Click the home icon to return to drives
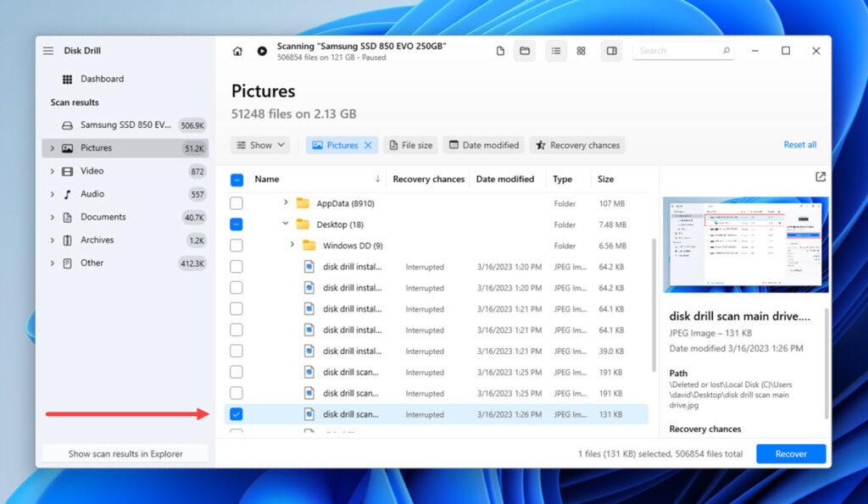Viewport: 868px width, 504px height. point(238,51)
